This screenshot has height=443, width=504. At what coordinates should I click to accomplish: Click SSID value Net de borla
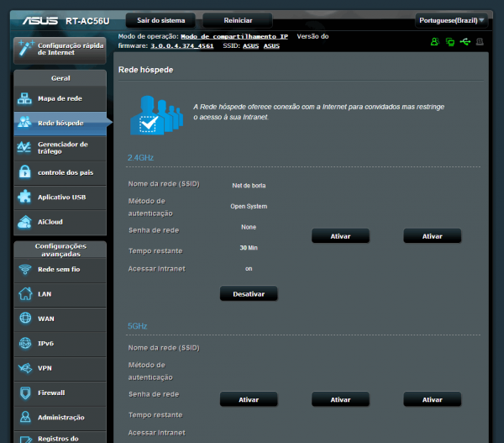[249, 185]
